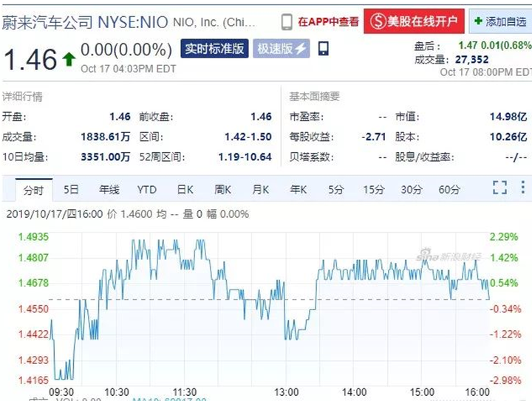Select the 30分 chart tab
This screenshot has height=401, width=532.
pos(412,190)
